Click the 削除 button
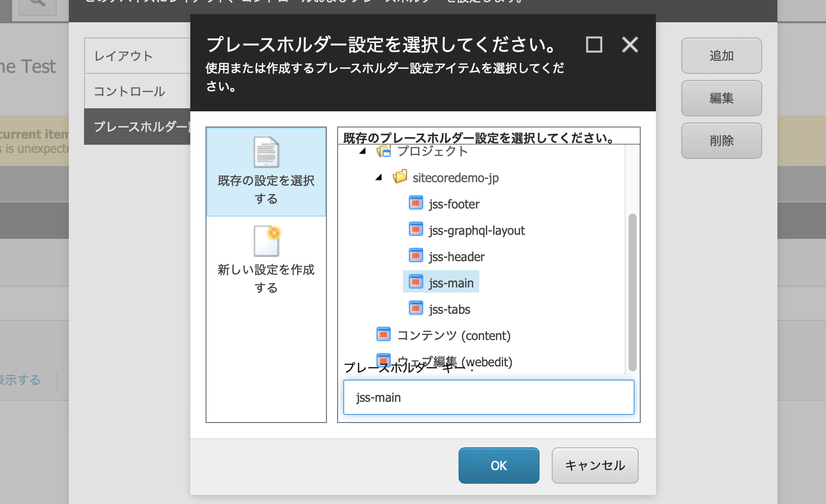826x504 pixels. (722, 141)
